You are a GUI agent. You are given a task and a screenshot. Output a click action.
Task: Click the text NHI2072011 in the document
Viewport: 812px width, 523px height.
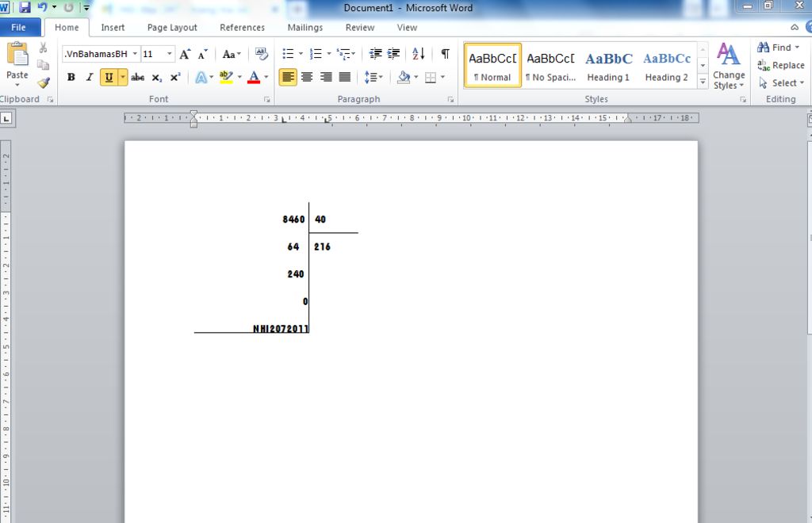pos(280,329)
